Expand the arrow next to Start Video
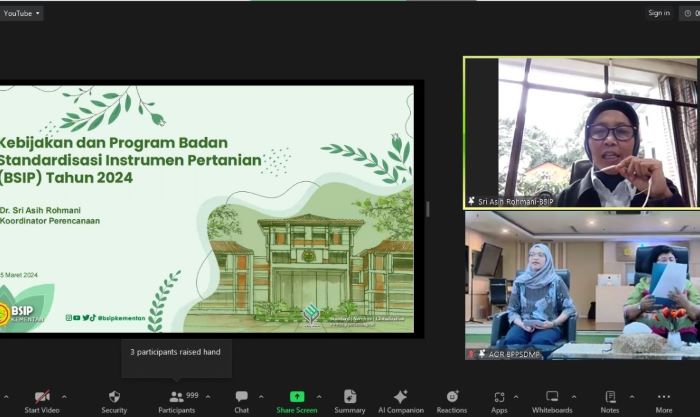700x417 pixels. [x=64, y=396]
